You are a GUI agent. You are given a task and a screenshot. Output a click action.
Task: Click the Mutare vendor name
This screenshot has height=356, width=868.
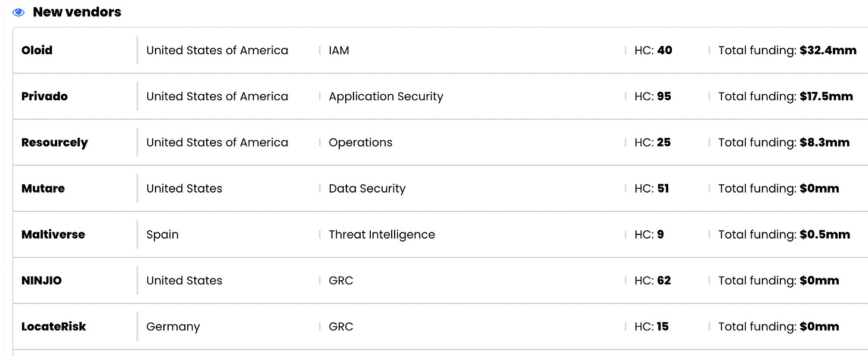point(43,188)
